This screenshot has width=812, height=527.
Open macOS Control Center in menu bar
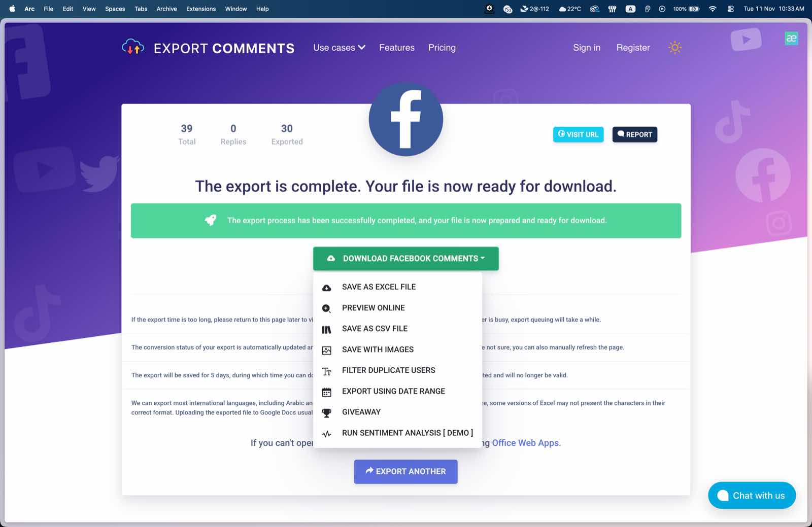pos(730,9)
